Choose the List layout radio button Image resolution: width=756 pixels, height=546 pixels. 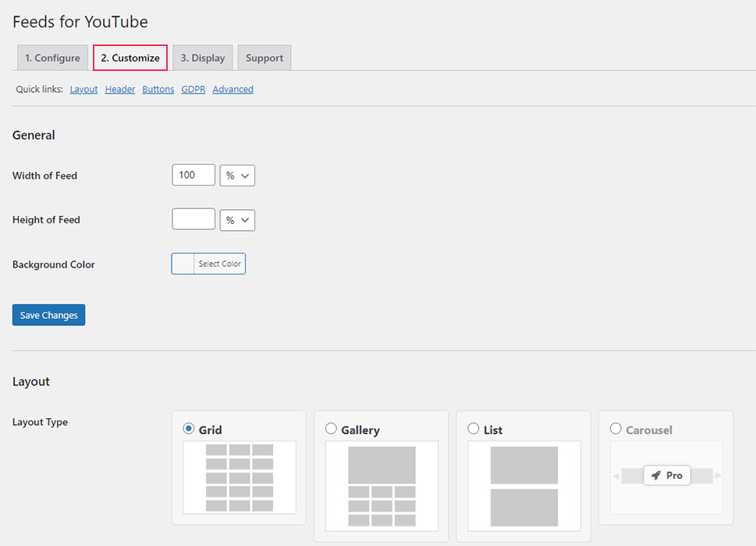tap(474, 428)
